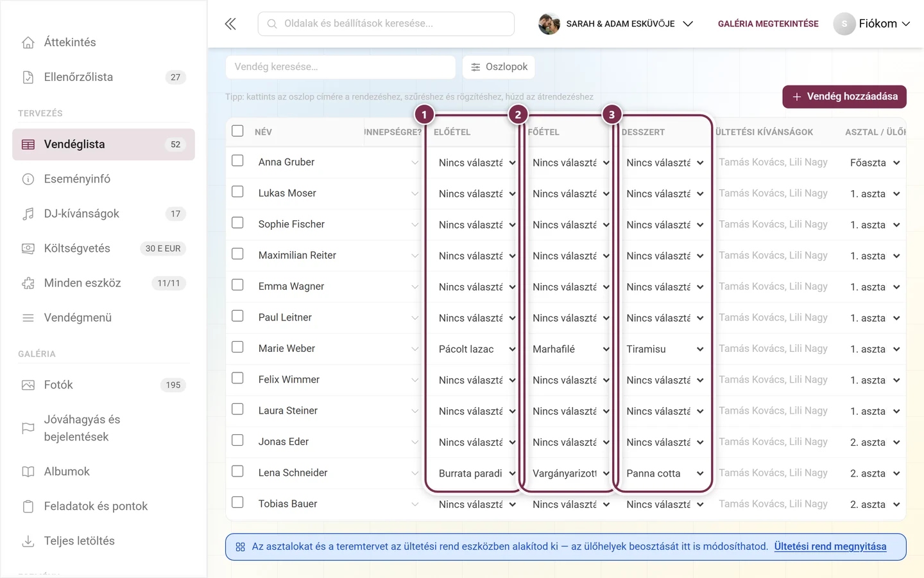Click the Fotók picture icon
This screenshot has height=578, width=924.
[28, 385]
